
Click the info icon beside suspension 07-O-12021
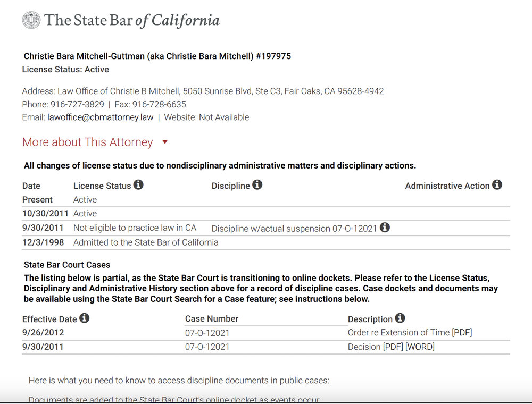click(x=386, y=228)
